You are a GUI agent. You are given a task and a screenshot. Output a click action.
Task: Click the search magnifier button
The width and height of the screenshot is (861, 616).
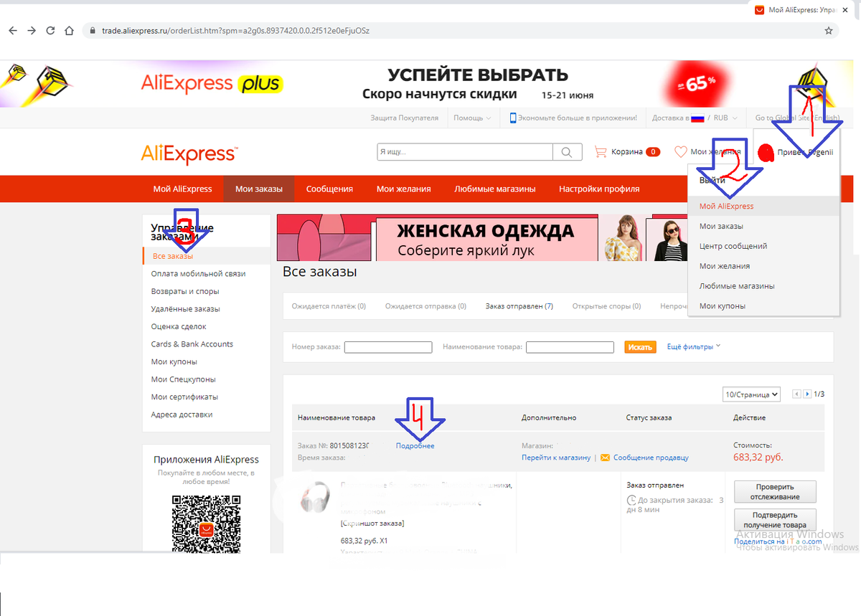567,152
